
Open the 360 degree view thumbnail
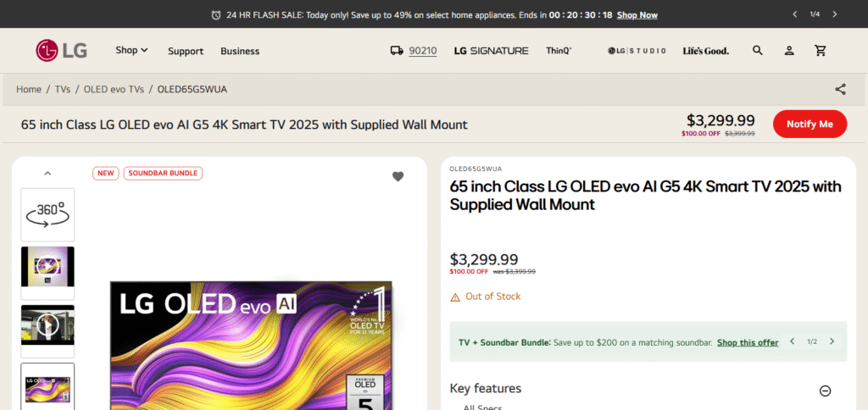click(x=47, y=214)
